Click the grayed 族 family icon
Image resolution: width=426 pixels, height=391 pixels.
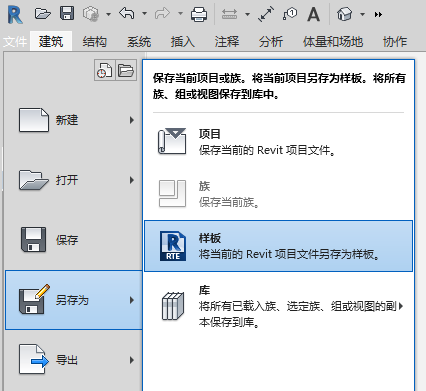click(x=172, y=193)
